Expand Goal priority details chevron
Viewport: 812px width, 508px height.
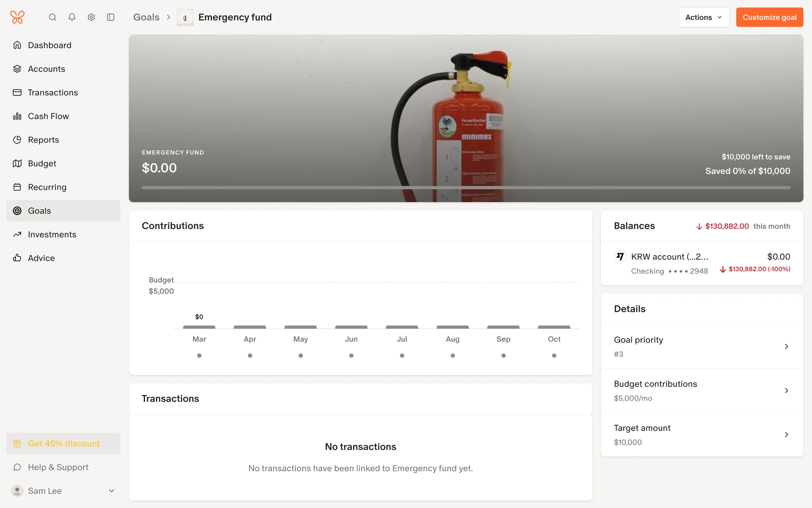786,346
